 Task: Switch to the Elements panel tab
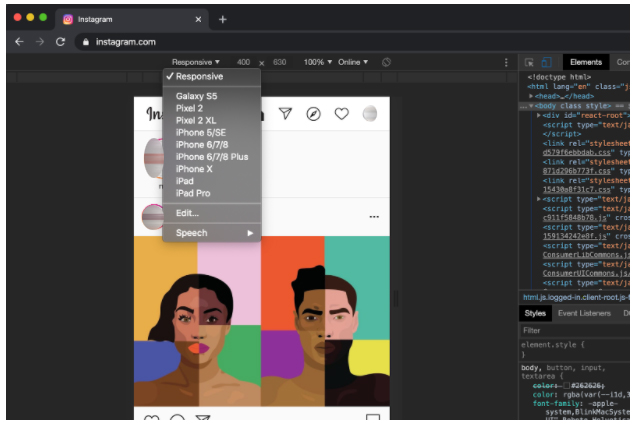pyautogui.click(x=586, y=62)
